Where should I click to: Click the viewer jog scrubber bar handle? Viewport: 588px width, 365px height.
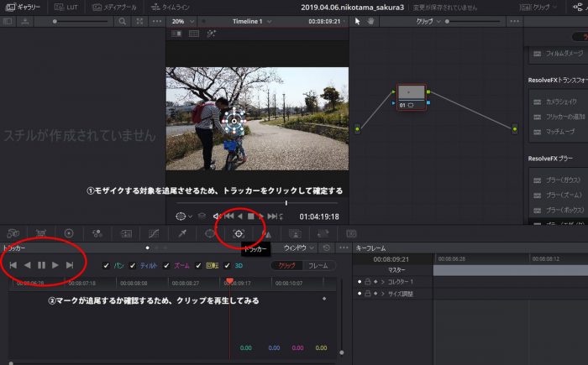286,203
